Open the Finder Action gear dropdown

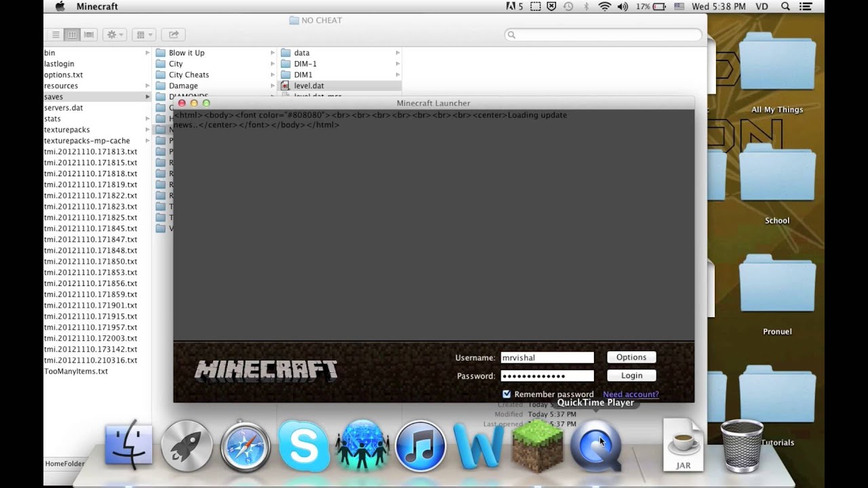point(114,34)
